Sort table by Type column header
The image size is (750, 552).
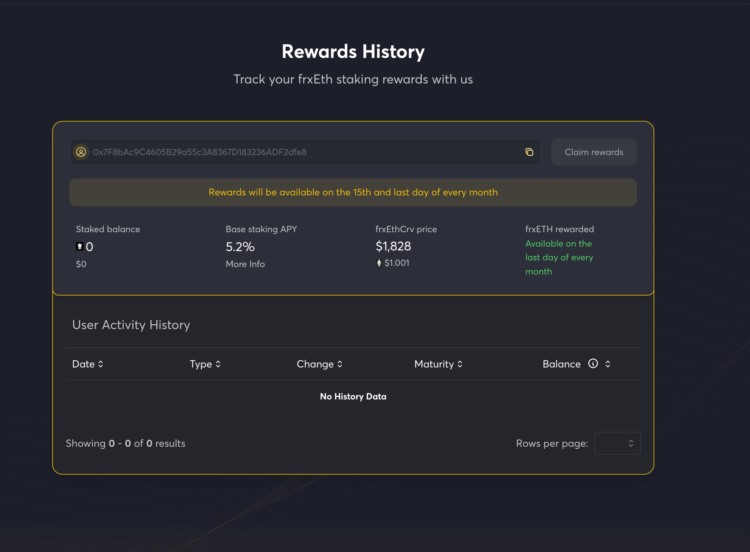pyautogui.click(x=200, y=364)
